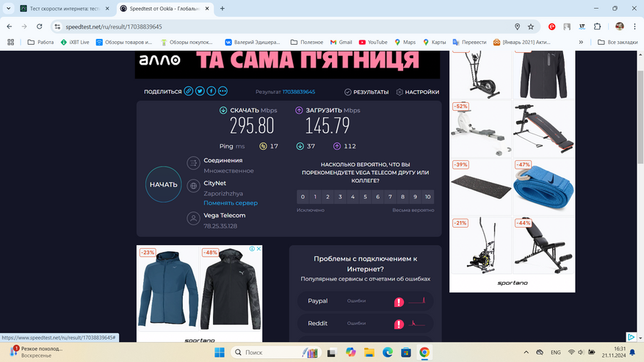Click the Алло ТА САМА П'ЯТНИЦЯ banner

point(288,65)
